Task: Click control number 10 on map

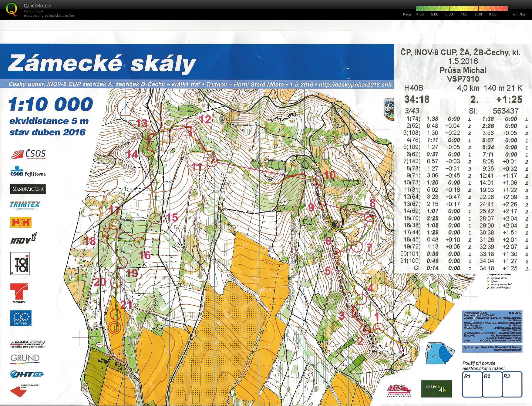Action: pos(330,175)
